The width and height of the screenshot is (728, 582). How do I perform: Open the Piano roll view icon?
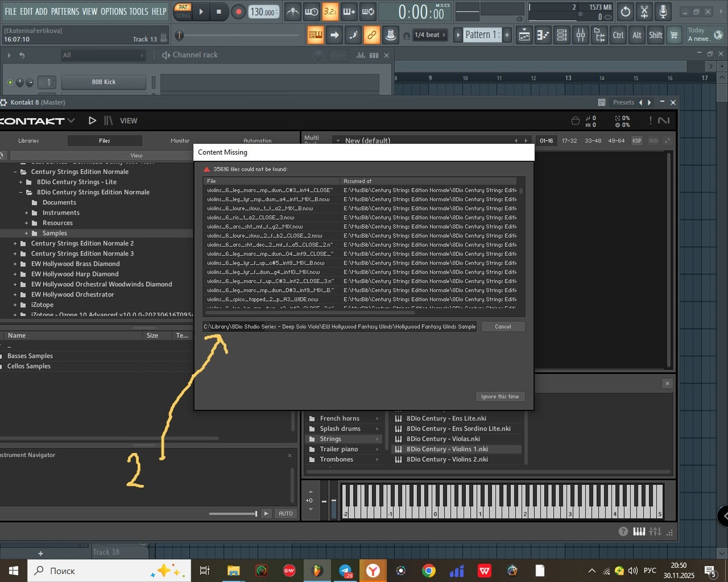pyautogui.click(x=543, y=35)
